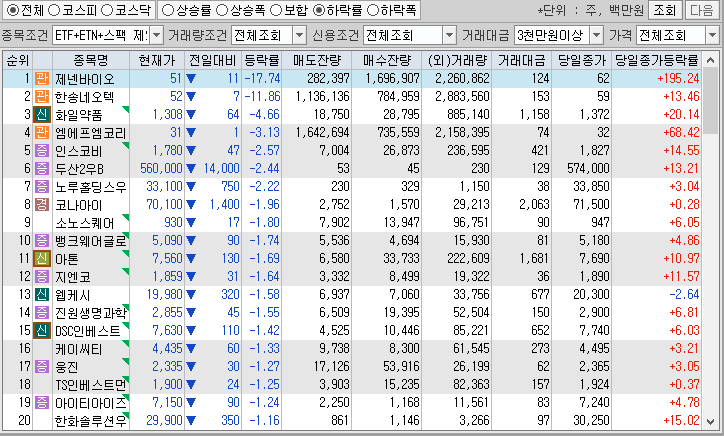The height and width of the screenshot is (436, 724).
Task: Click the 코나아이 trading value 2,063
Action: [x=534, y=205]
